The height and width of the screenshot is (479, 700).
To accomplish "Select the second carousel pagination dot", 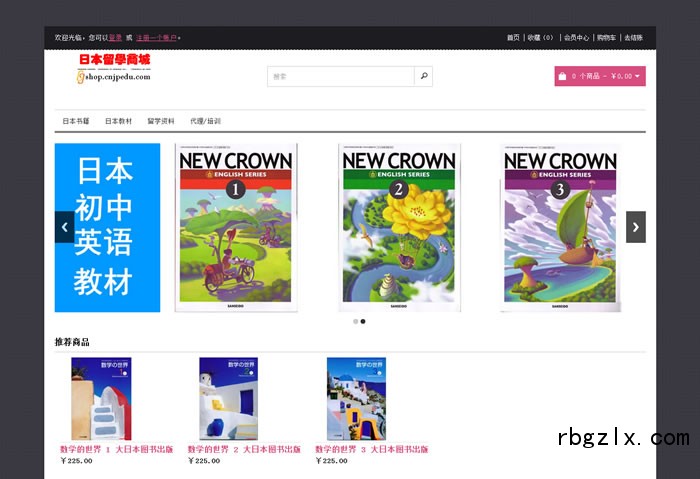I will point(363,321).
